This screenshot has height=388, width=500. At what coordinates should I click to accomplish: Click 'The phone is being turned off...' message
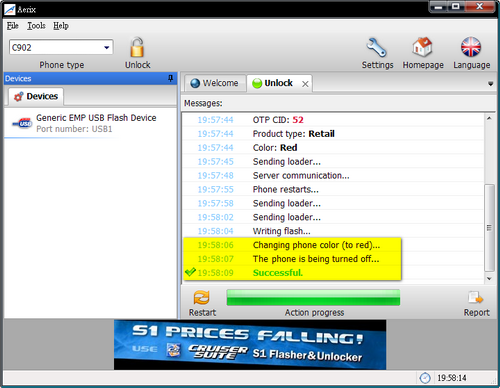(316, 259)
